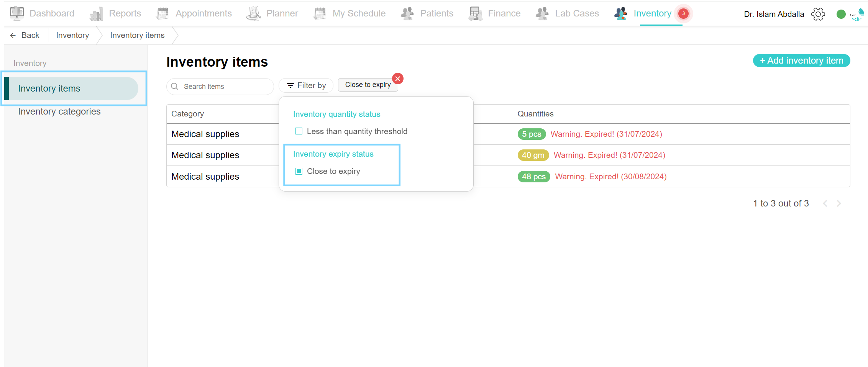Click the search magnifier icon
This screenshot has height=367, width=868.
(175, 86)
